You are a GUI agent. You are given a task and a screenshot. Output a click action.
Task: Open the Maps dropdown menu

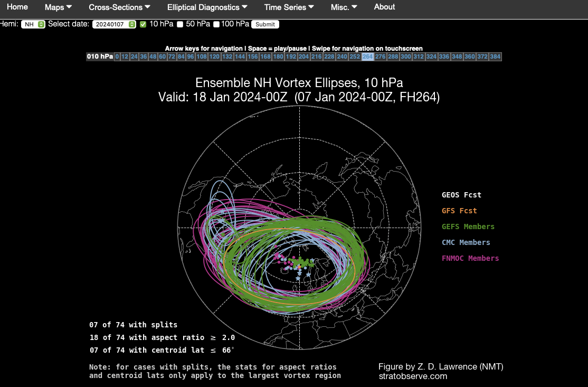coord(58,7)
